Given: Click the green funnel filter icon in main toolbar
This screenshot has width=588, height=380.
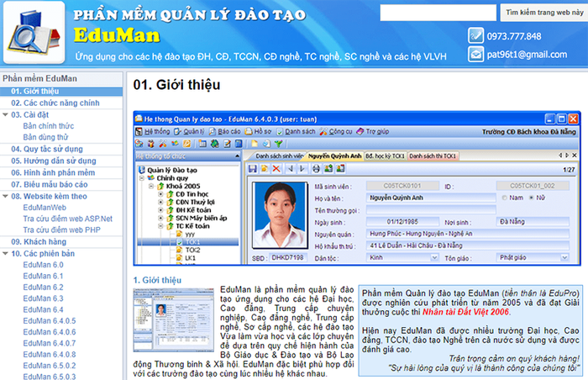Looking at the screenshot, I should coord(278,144).
